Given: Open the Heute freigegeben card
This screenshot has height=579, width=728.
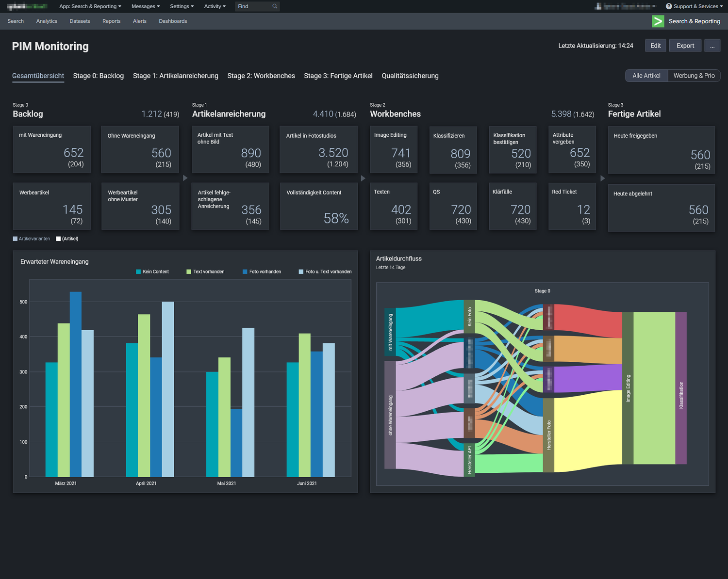Looking at the screenshot, I should click(x=662, y=150).
